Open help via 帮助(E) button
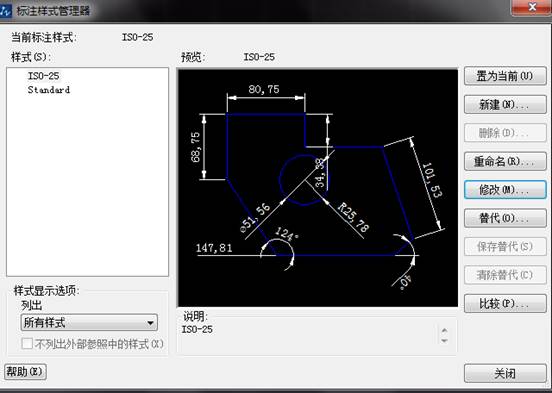552x393 pixels. tap(25, 372)
